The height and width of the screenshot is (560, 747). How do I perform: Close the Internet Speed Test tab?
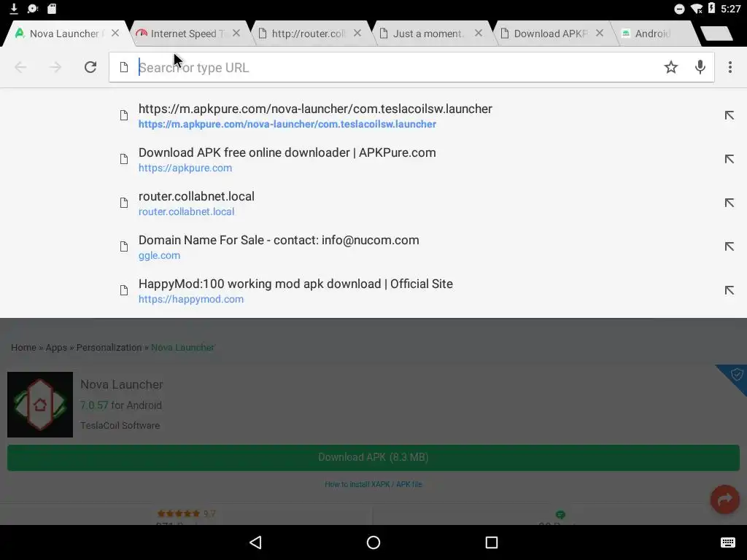pyautogui.click(x=236, y=33)
